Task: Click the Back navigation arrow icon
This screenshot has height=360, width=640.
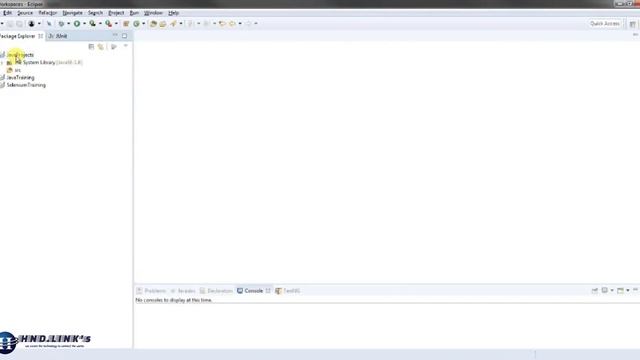Action: pos(232,24)
